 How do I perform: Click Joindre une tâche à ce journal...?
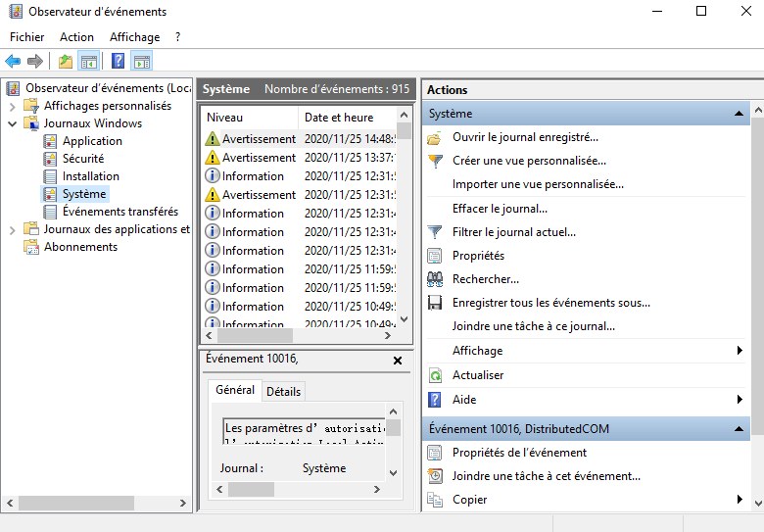(533, 326)
